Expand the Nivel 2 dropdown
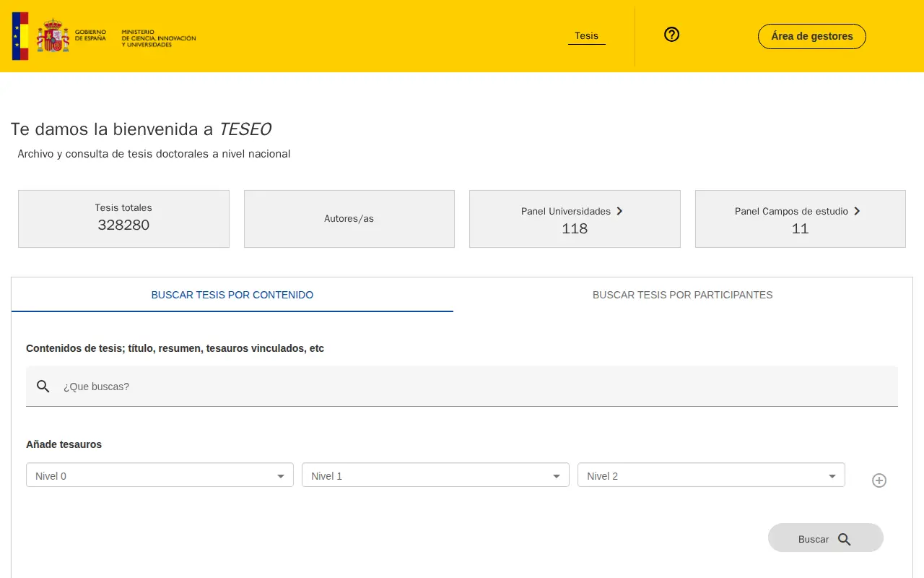 click(711, 475)
